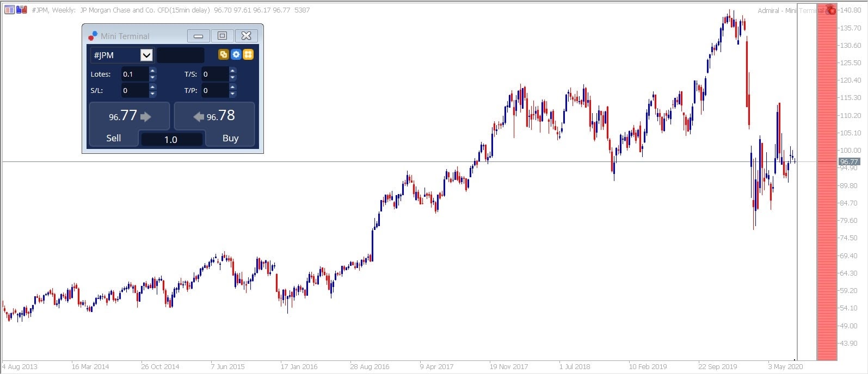Close the Mini Terminal panel
This screenshot has height=374, width=868.
(246, 36)
